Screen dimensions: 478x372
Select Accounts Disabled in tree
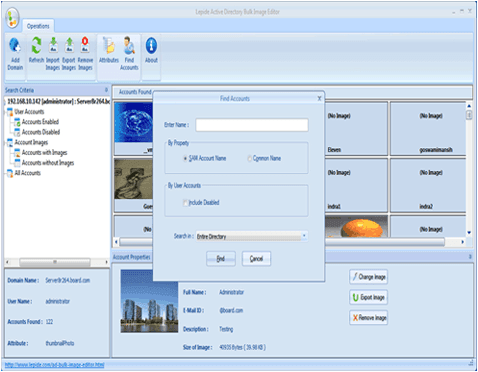pos(41,132)
